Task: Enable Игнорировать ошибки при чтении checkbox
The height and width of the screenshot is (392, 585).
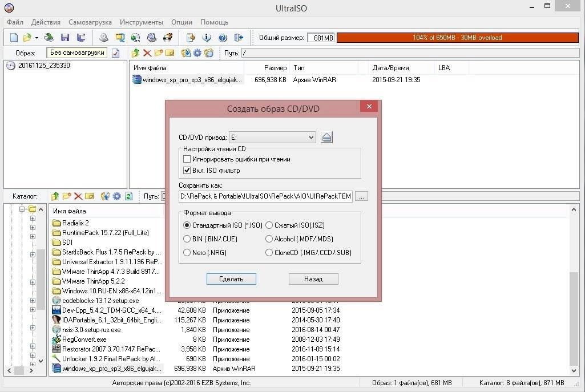Action: (x=187, y=159)
